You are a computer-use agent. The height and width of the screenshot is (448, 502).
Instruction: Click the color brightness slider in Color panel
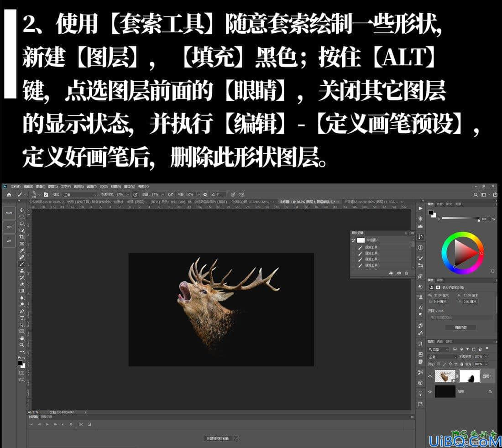(461, 219)
